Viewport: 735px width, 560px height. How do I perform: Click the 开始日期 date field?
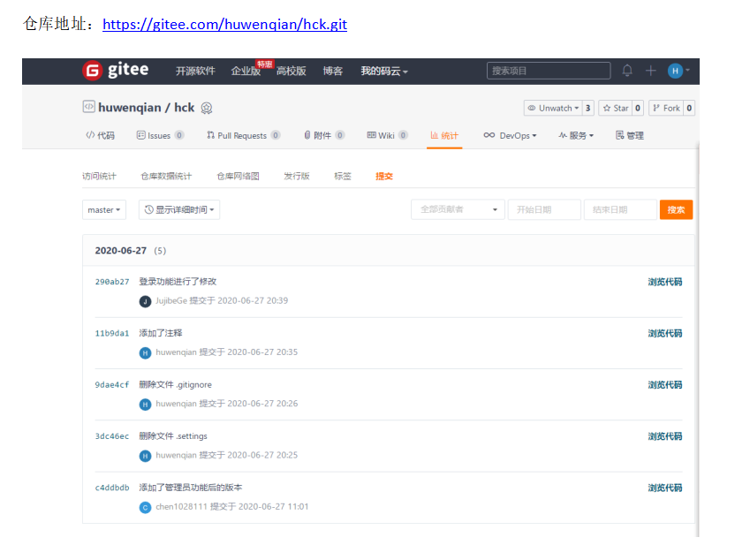click(544, 210)
